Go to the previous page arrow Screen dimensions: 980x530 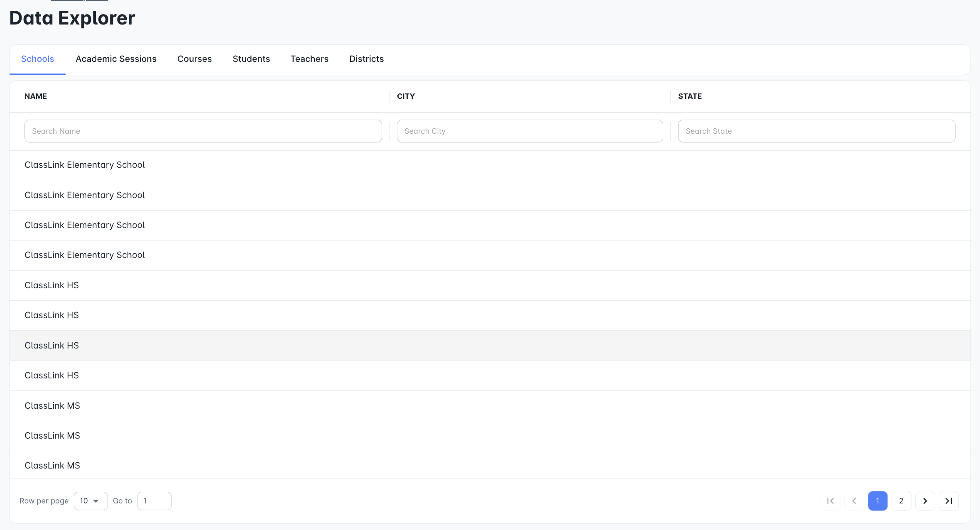(854, 501)
